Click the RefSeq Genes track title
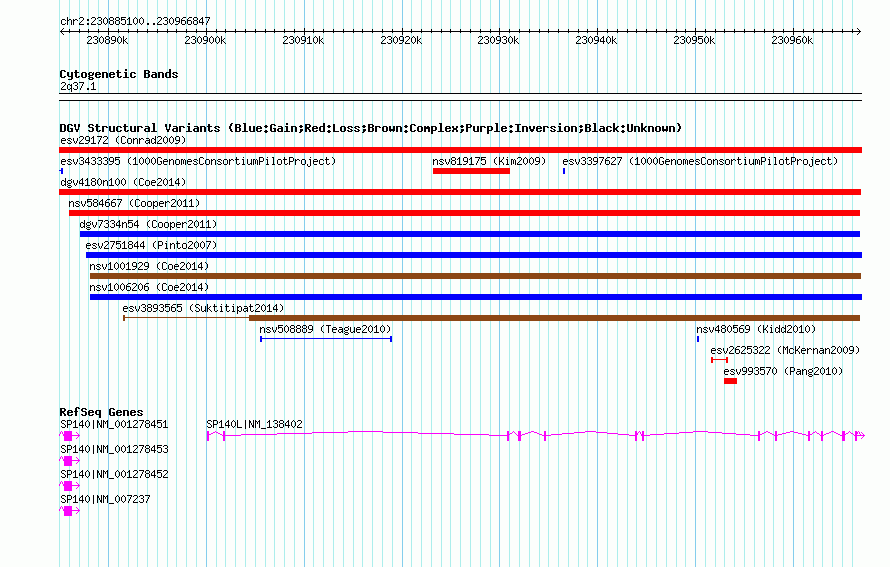 pos(101,412)
